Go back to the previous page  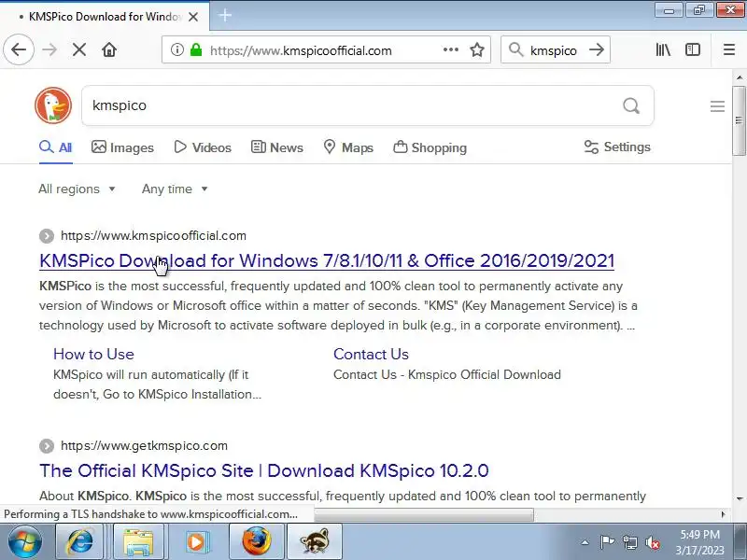(x=19, y=49)
